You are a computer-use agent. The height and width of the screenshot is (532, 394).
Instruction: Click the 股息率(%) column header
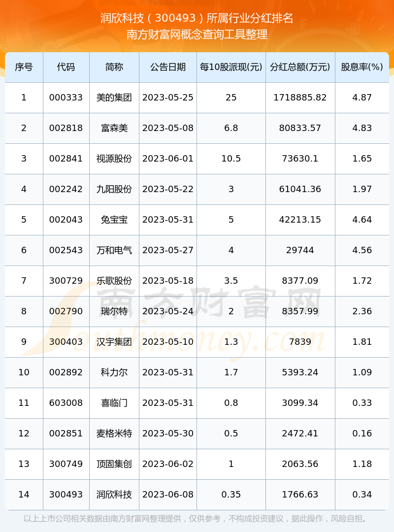click(x=362, y=67)
